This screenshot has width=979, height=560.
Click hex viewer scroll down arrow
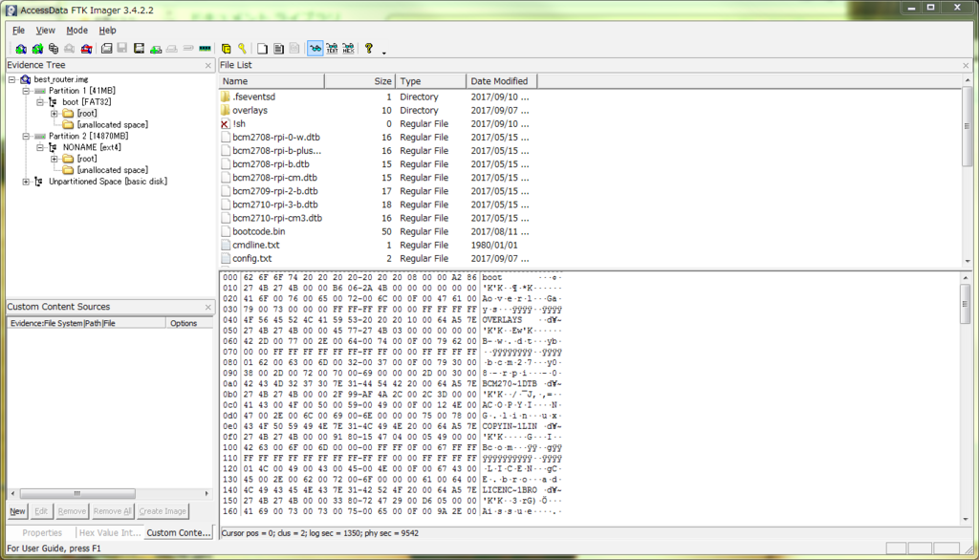point(966,520)
